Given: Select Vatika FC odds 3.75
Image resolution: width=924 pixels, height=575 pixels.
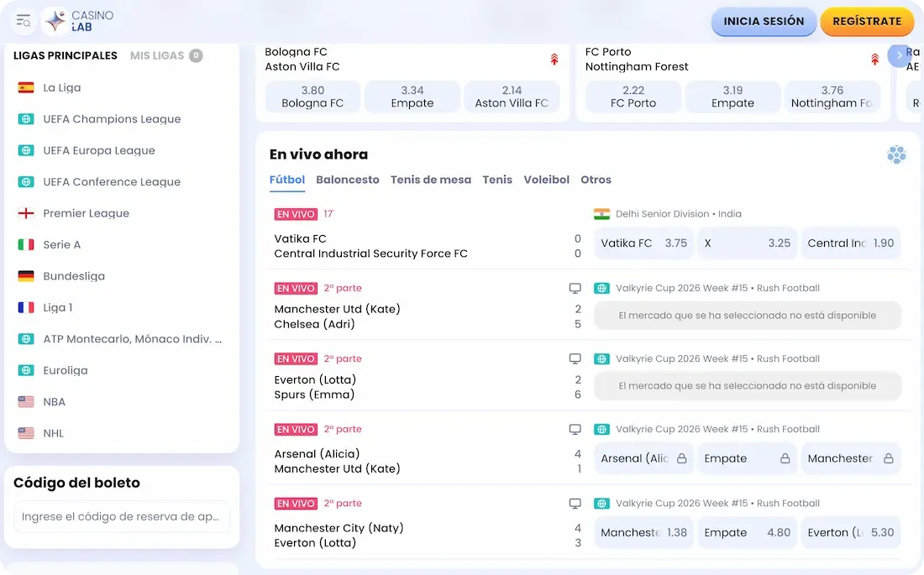Looking at the screenshot, I should [643, 243].
